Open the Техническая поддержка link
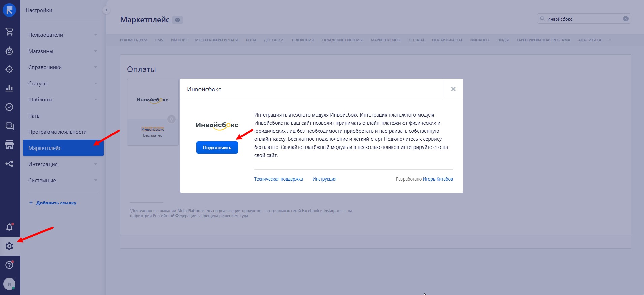644x295 pixels. click(279, 179)
